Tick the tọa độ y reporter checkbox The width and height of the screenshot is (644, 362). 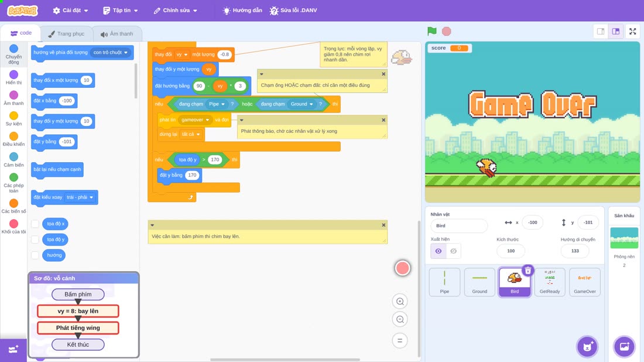coord(35,240)
